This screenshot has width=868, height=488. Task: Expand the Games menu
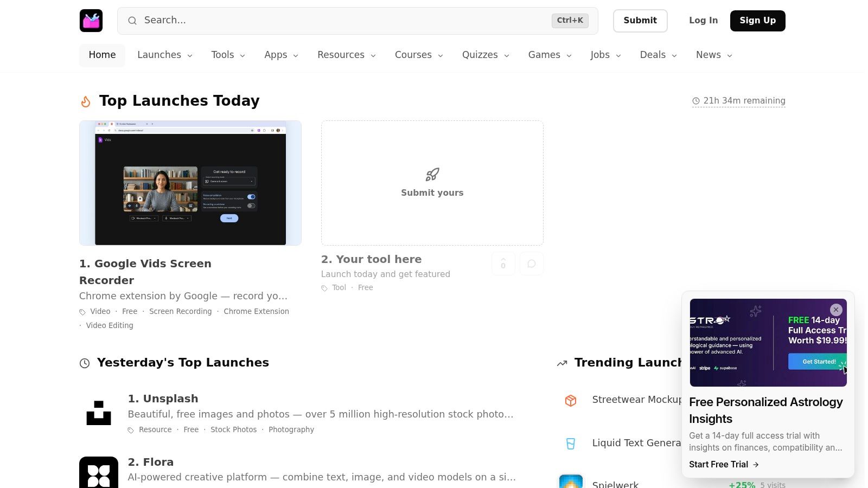click(x=550, y=55)
